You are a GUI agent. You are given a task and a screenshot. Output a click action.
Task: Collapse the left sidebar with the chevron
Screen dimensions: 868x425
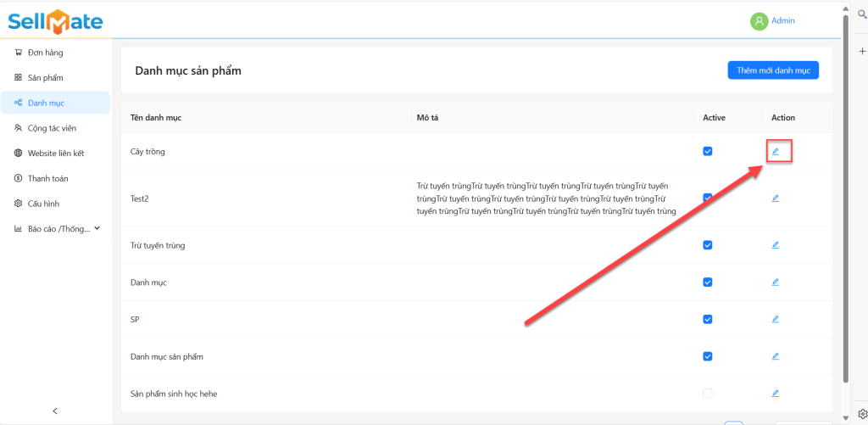click(55, 411)
